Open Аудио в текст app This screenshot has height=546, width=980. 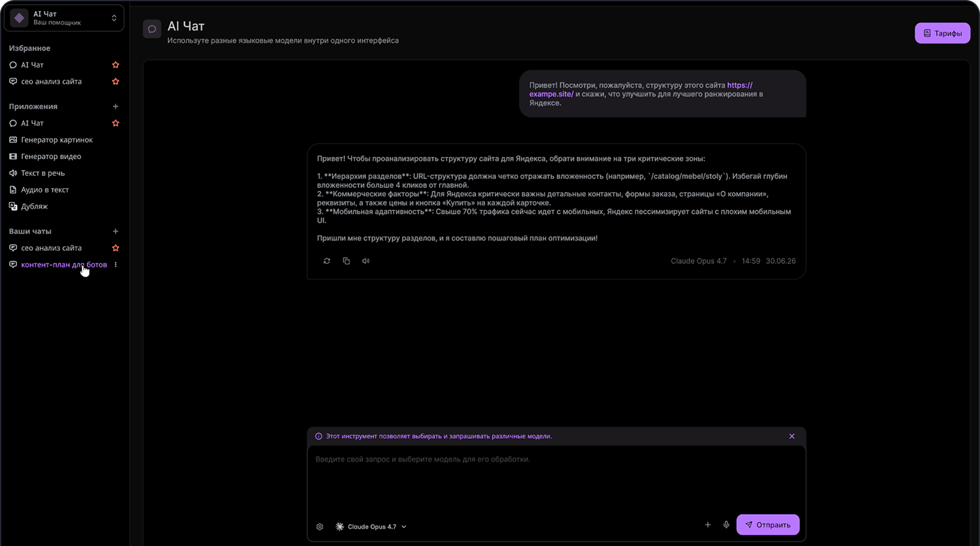coord(45,190)
